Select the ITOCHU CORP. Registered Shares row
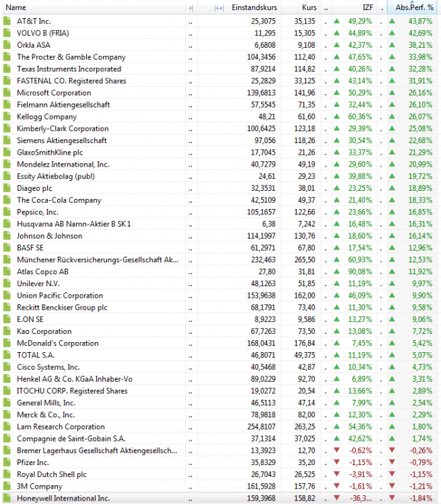The height and width of the screenshot is (504, 441). click(x=220, y=391)
